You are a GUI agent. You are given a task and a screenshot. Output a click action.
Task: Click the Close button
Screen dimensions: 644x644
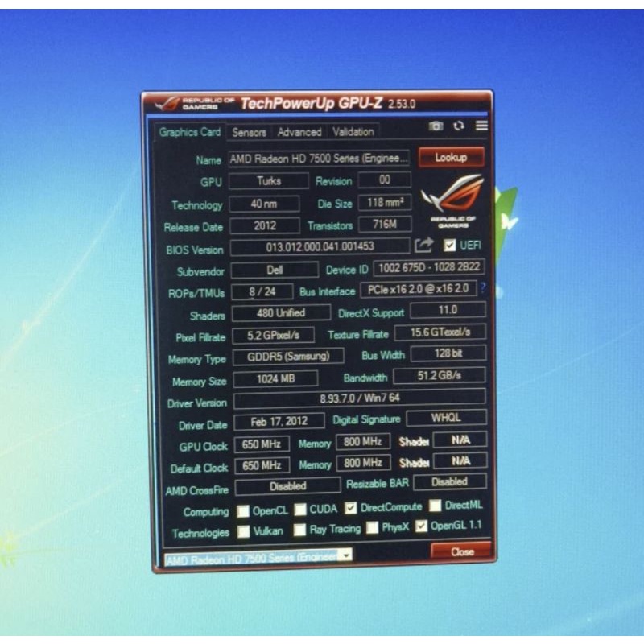click(462, 551)
